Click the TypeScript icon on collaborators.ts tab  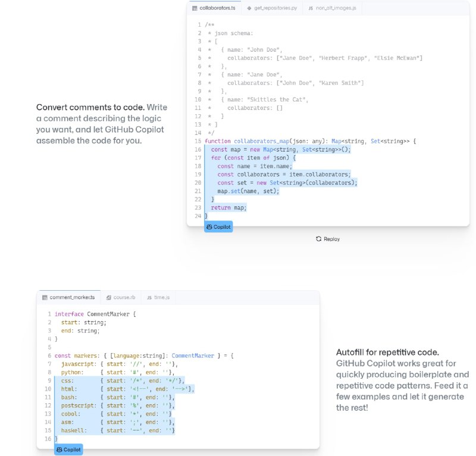[195, 8]
